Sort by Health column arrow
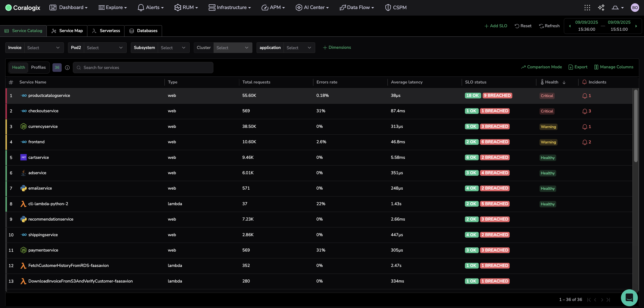The image size is (644, 308). pyautogui.click(x=564, y=82)
